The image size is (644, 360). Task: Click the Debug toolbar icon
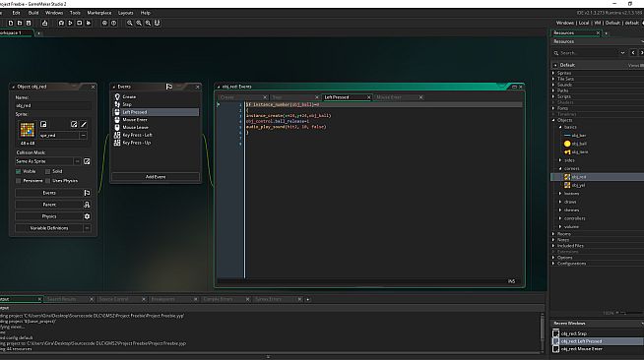point(61,23)
